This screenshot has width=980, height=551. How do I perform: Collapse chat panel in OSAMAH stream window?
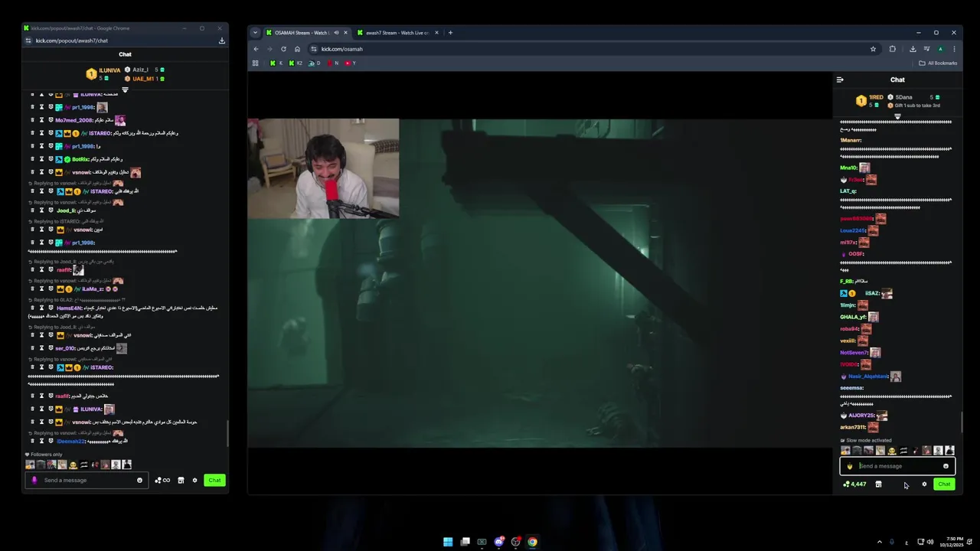tap(840, 80)
